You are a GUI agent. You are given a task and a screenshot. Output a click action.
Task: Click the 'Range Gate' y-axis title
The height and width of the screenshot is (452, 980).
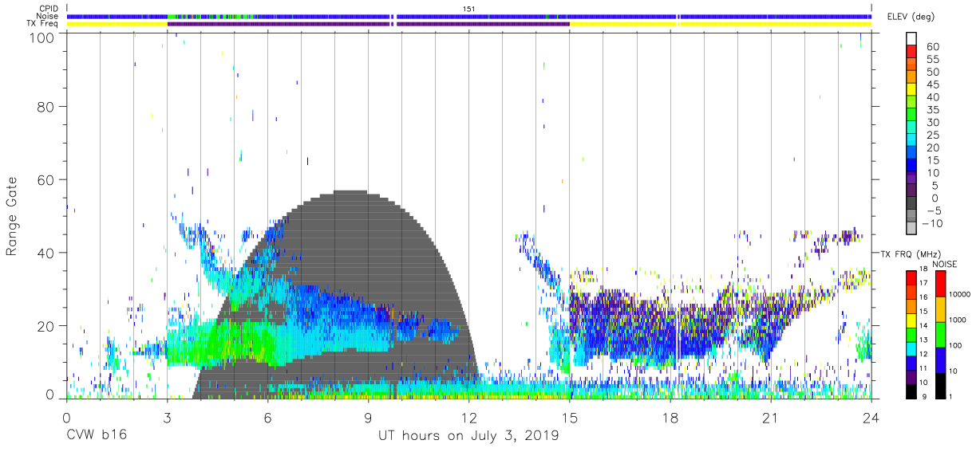pos(12,217)
